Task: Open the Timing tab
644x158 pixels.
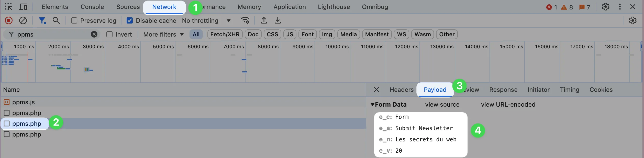Action: click(570, 90)
